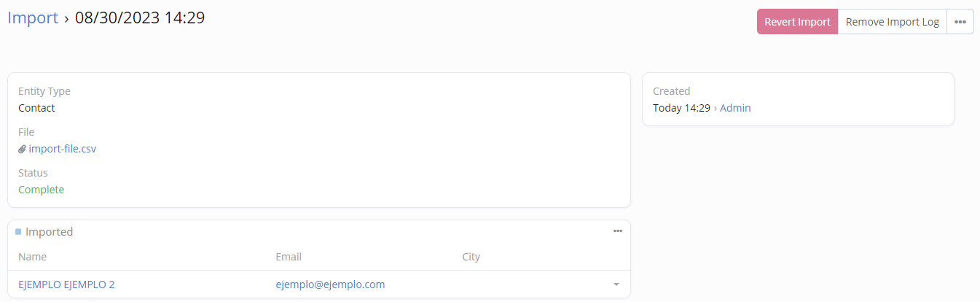980x302 pixels.
Task: Click the Email column header
Action: [x=289, y=257]
